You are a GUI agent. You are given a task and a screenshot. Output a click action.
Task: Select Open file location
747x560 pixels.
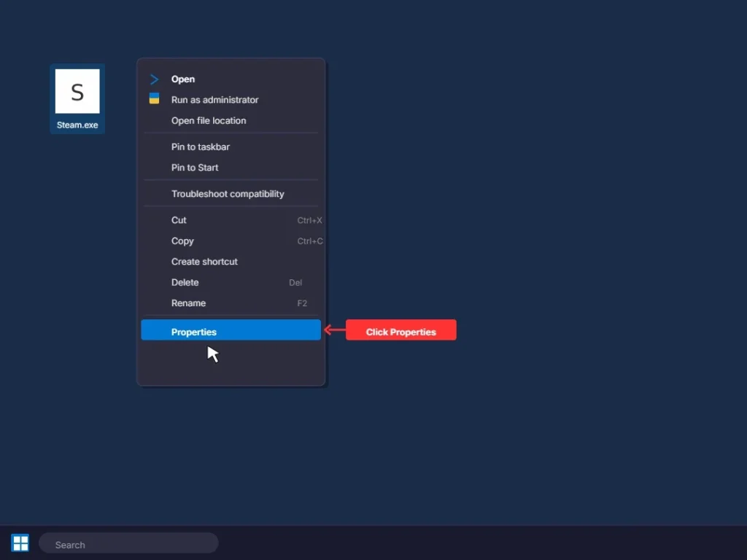coord(208,120)
